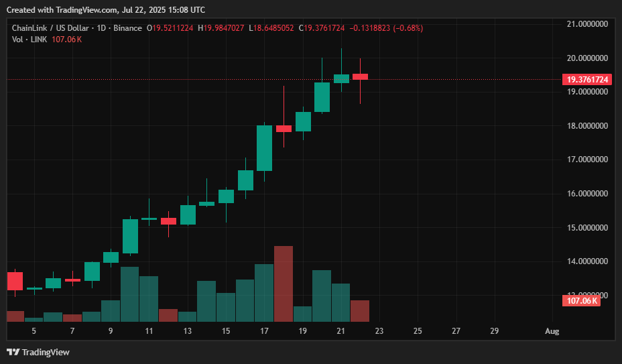Select the first red candle at chart's left edge
The image size is (622, 364).
[x=15, y=280]
